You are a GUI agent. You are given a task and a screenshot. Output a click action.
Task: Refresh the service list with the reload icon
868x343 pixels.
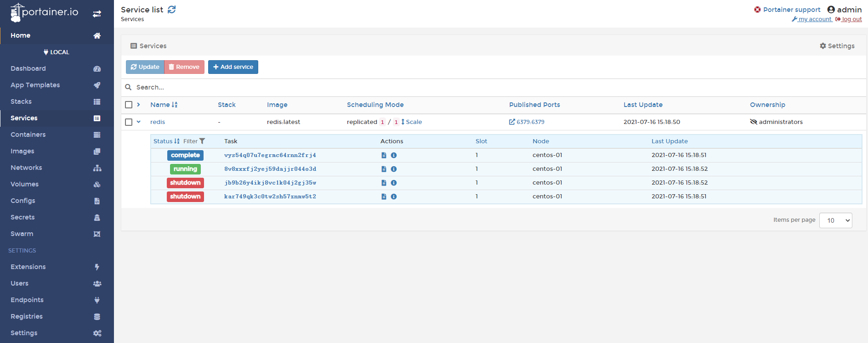tap(172, 10)
